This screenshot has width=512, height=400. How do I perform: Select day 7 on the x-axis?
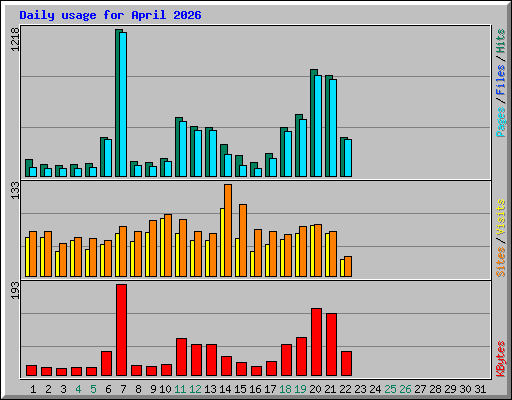pyautogui.click(x=123, y=389)
